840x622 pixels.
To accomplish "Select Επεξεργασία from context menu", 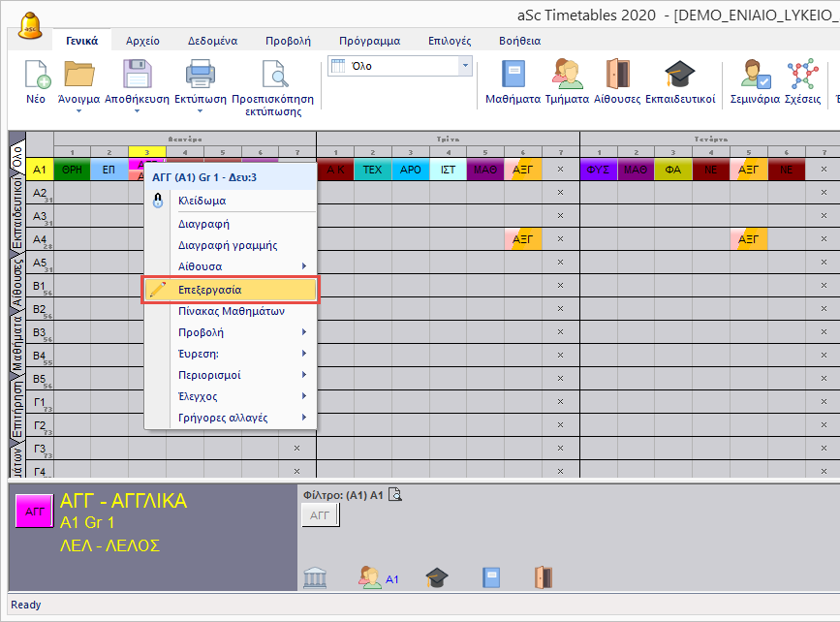I will (x=230, y=290).
